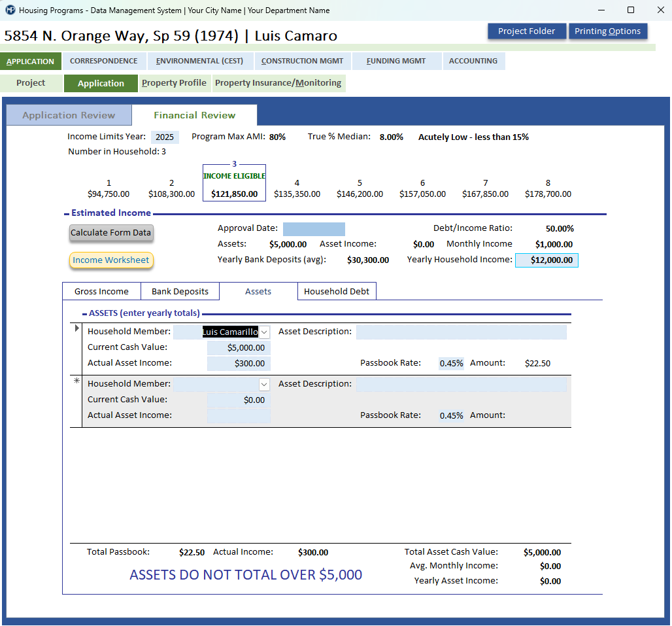The width and height of the screenshot is (672, 626).
Task: Open the FUNDING MGMT tab
Action: coord(396,61)
